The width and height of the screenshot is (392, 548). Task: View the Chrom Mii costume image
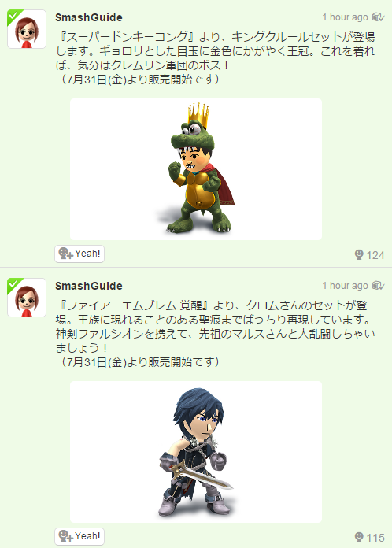(196, 452)
